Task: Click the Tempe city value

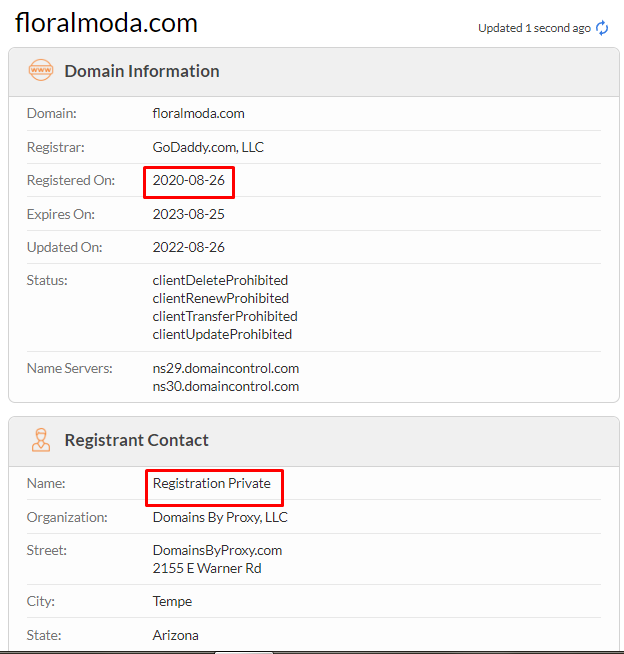Action: pos(172,601)
